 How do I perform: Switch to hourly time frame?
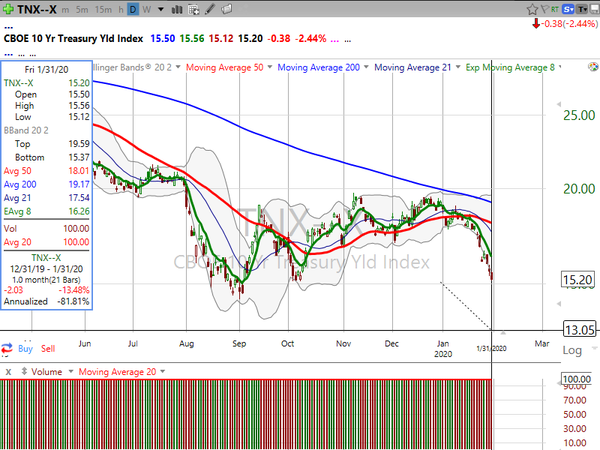pyautogui.click(x=121, y=10)
